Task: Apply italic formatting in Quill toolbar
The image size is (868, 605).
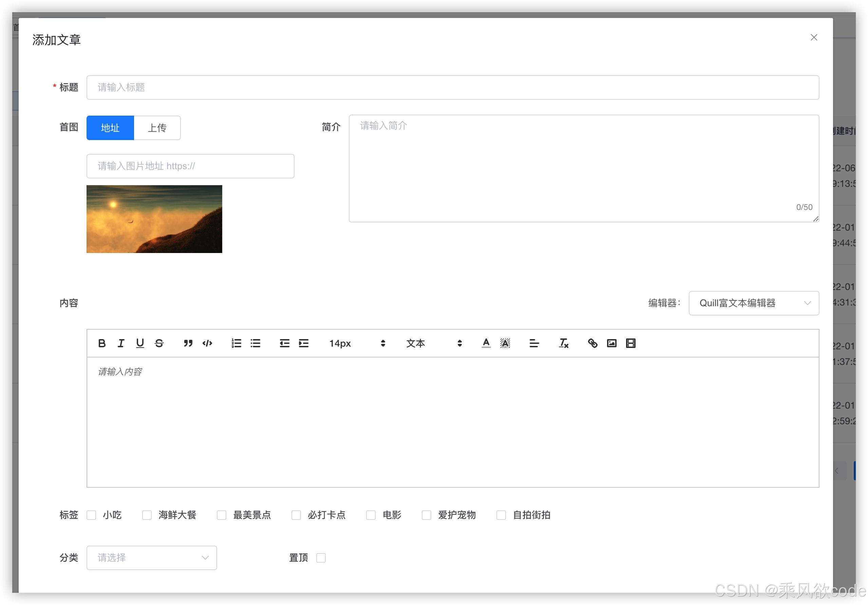Action: (x=121, y=343)
